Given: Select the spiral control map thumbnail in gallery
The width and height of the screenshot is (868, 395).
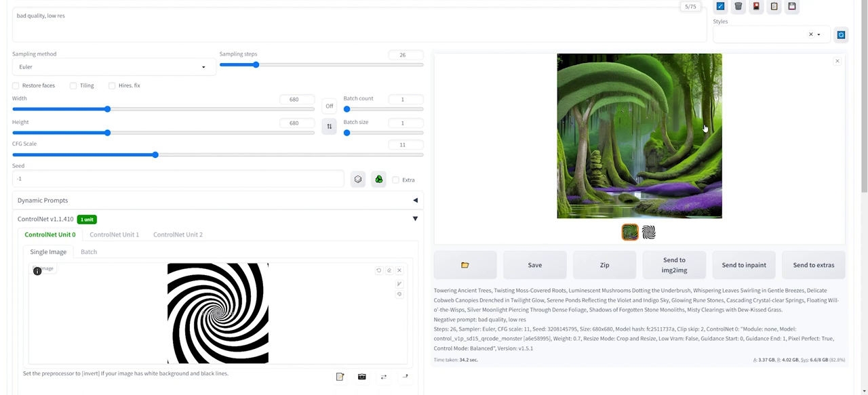Looking at the screenshot, I should click(649, 232).
